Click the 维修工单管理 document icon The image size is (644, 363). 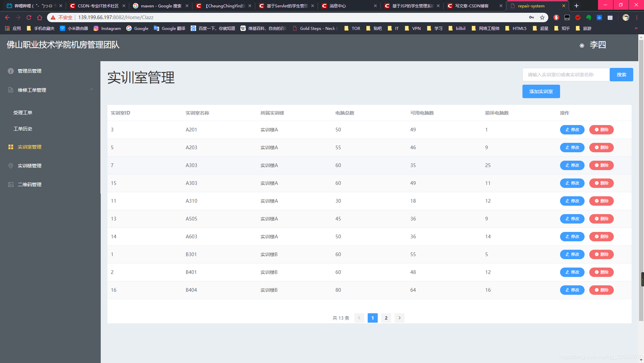[11, 90]
